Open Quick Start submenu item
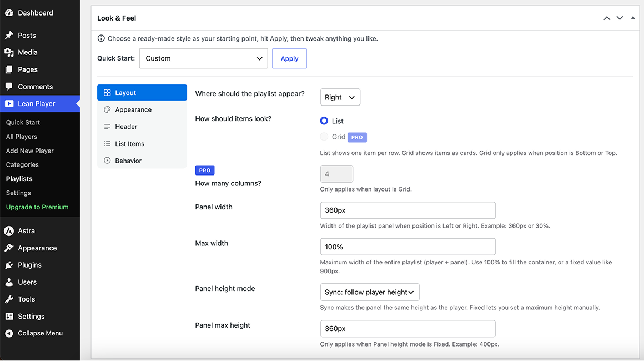This screenshot has width=644, height=361. tap(23, 122)
